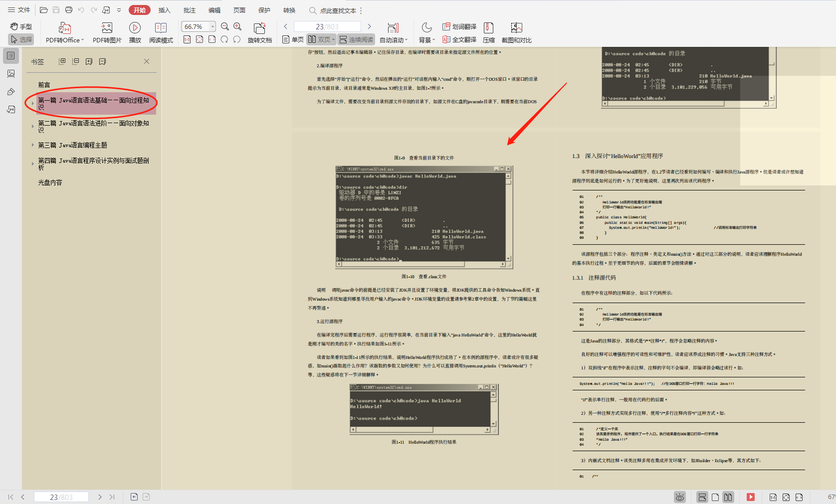Viewport: 836px width, 504px height.
Task: Open the thumbnail panel sidebar icon
Action: [x=11, y=74]
